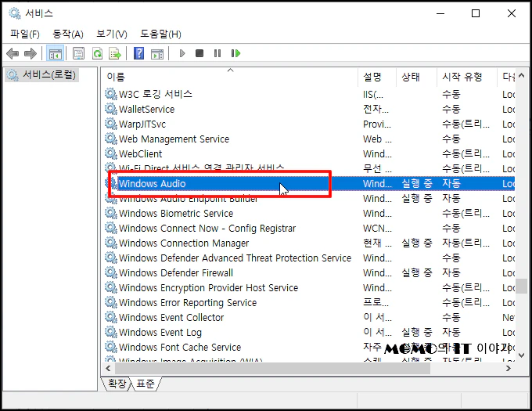Select Windows Connect Now - Config Registrar
The width and height of the screenshot is (532, 411).
[309, 228]
